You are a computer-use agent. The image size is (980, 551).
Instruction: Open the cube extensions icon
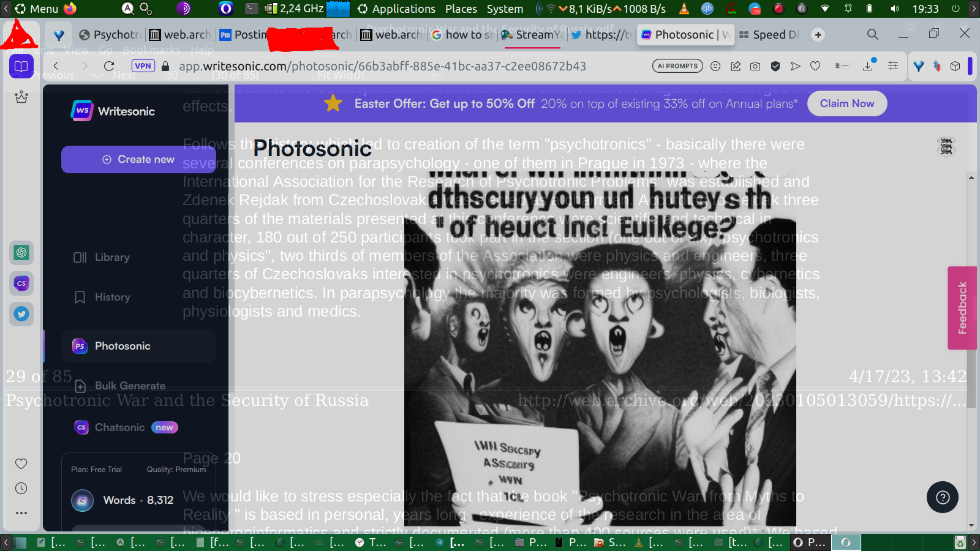tap(955, 66)
